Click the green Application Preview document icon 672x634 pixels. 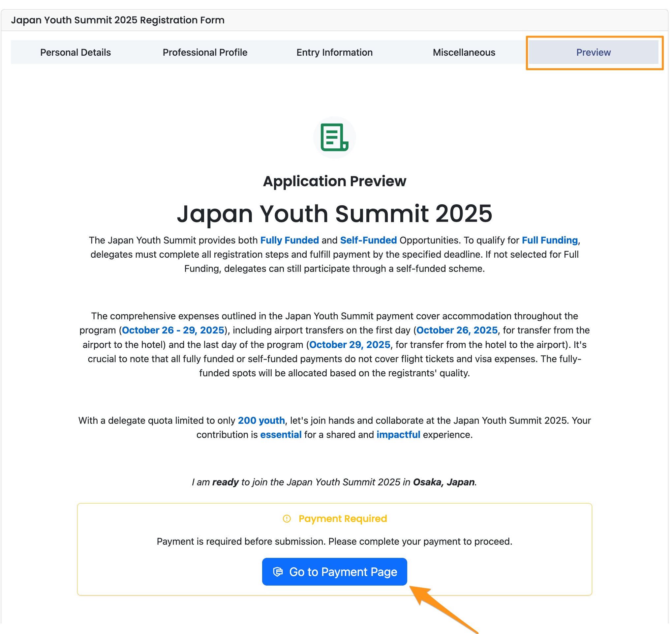pyautogui.click(x=334, y=137)
